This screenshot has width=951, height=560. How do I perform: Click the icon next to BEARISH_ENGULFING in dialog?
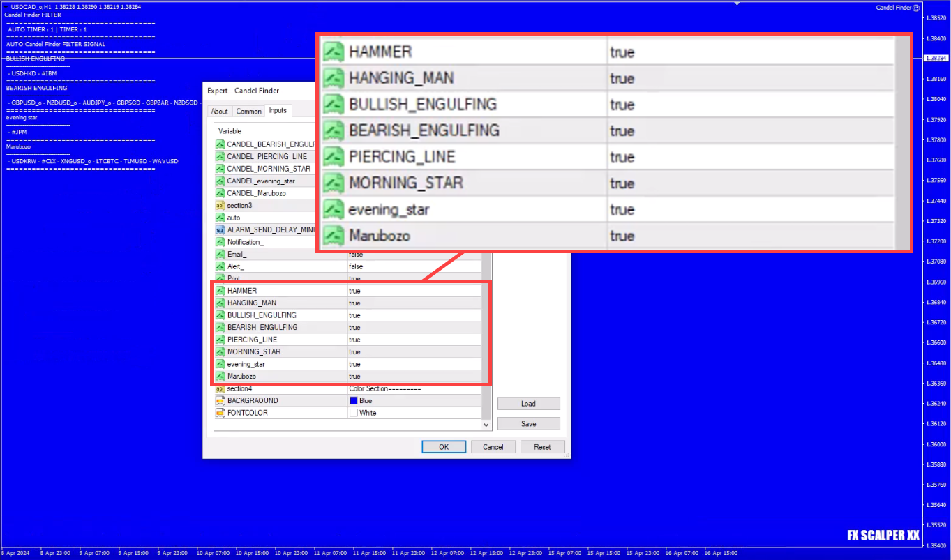pyautogui.click(x=220, y=327)
